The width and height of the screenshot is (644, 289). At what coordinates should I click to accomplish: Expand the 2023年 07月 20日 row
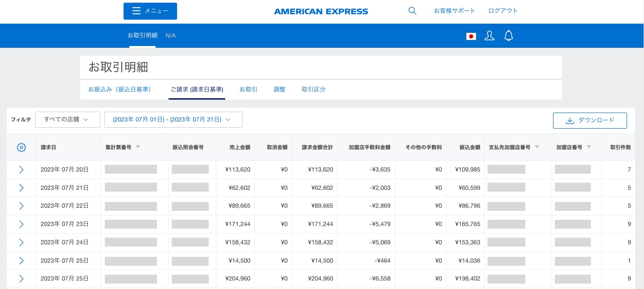pos(21,170)
